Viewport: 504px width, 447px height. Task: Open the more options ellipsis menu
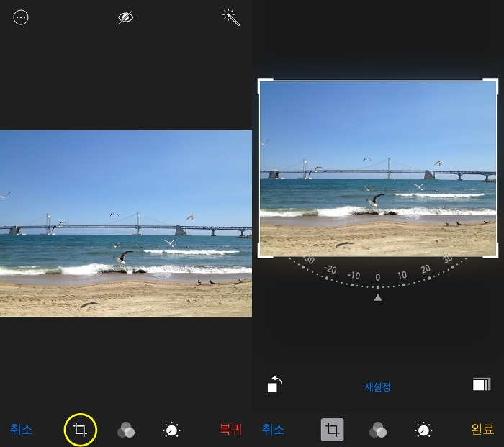click(x=21, y=17)
